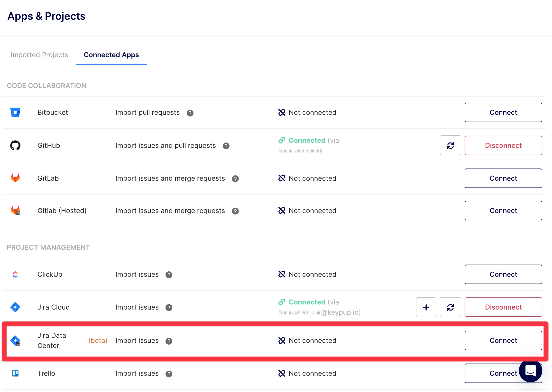Image resolution: width=552 pixels, height=392 pixels.
Task: Click the GitHub logo icon
Action: click(x=15, y=145)
